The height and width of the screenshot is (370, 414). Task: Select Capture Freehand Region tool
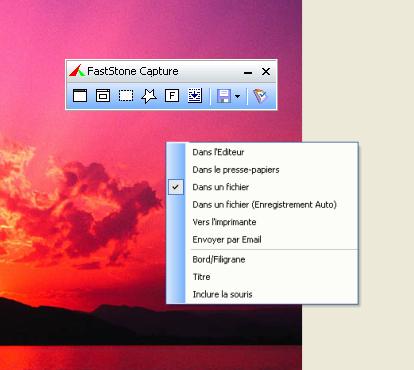click(149, 96)
